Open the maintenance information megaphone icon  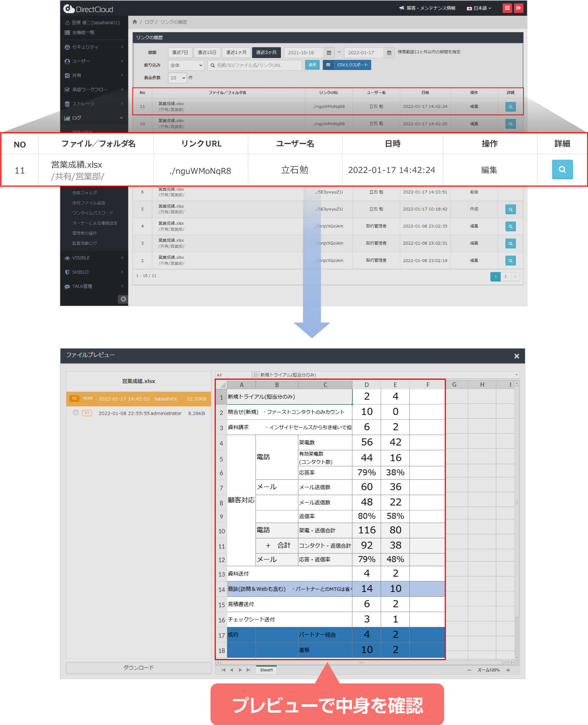pyautogui.click(x=402, y=8)
